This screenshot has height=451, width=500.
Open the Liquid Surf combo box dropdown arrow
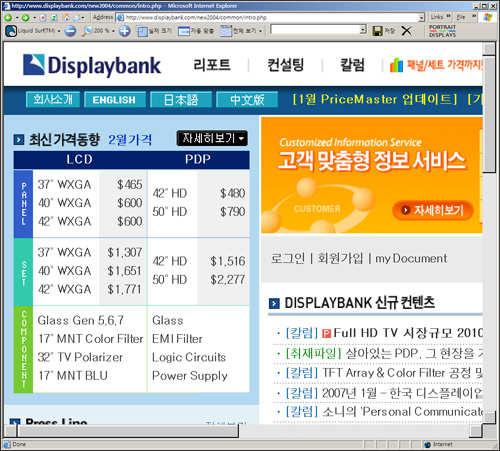(363, 30)
